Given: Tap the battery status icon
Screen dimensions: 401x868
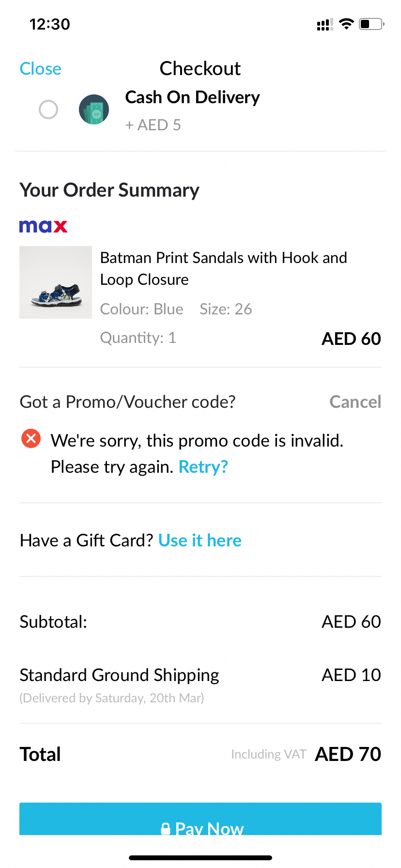Looking at the screenshot, I should 371,24.
